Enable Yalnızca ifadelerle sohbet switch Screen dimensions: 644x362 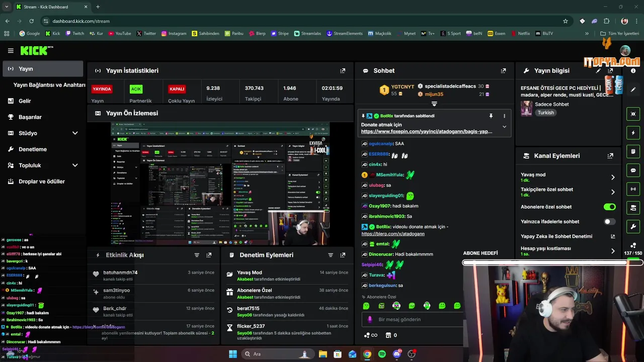tap(609, 221)
